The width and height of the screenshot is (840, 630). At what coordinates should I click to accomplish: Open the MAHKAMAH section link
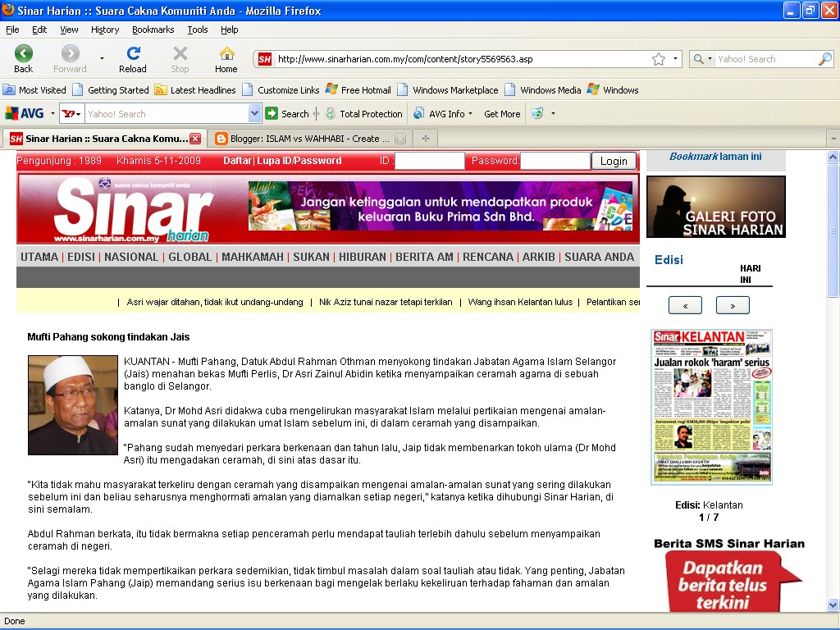point(253,257)
